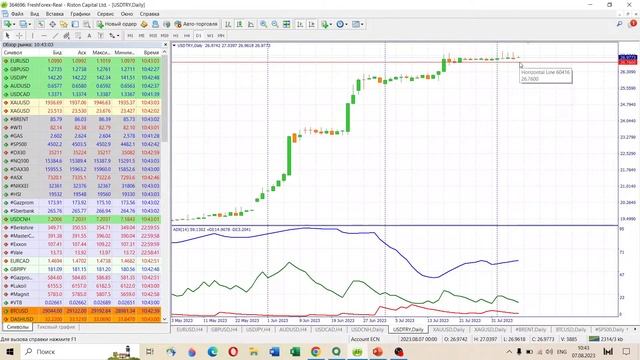Click the blue person icon near Новый ордер
Image resolution: width=640 pixels, height=360 pixels.
click(155, 24)
